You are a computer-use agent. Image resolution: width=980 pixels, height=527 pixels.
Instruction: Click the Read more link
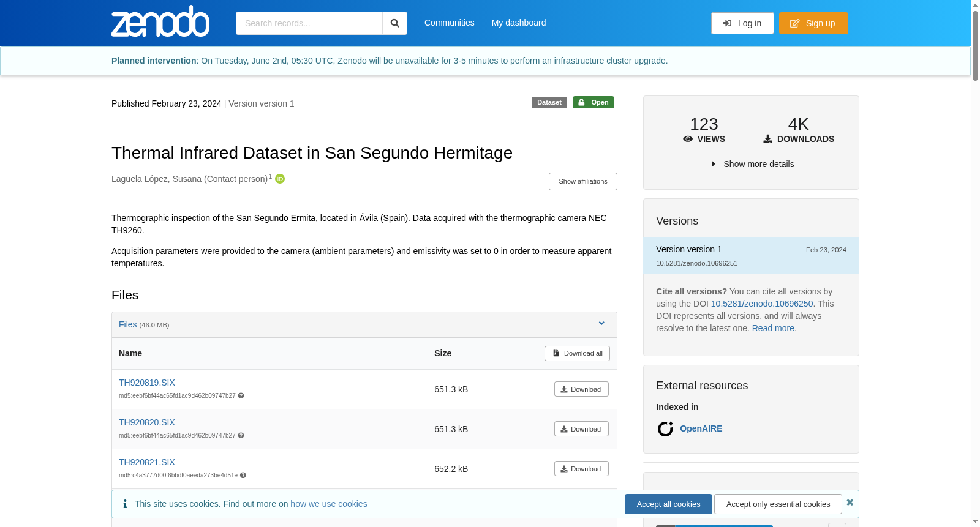click(x=773, y=328)
